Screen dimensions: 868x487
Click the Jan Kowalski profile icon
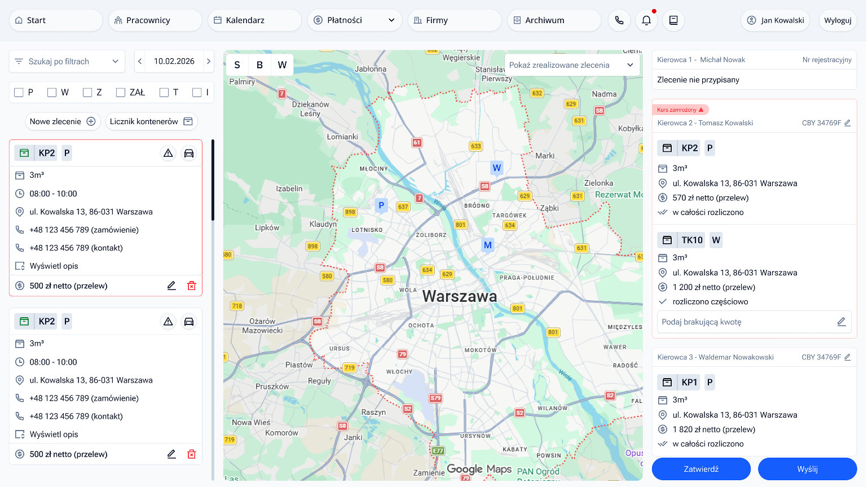[752, 20]
